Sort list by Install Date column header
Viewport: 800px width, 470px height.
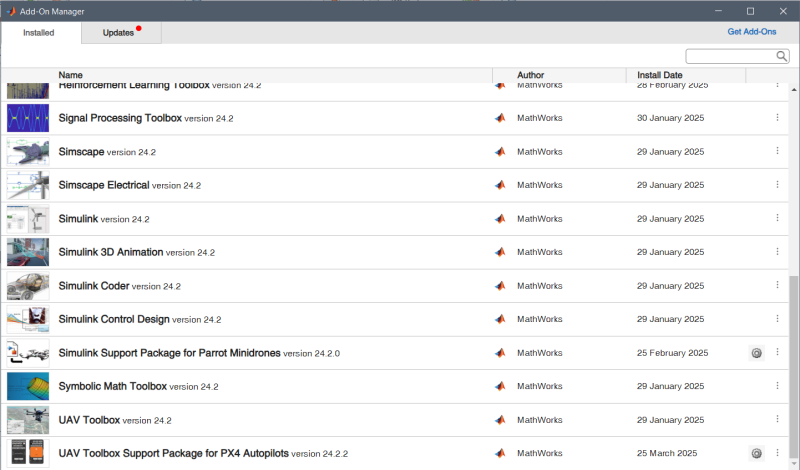659,75
